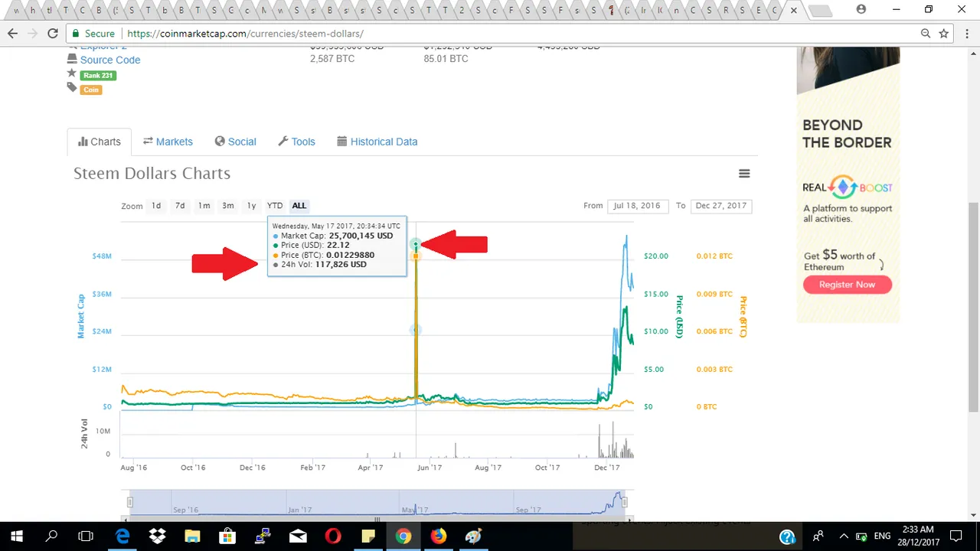Open the zoom magnifier in address bar
Image resolution: width=980 pixels, height=551 pixels.
[x=926, y=34]
